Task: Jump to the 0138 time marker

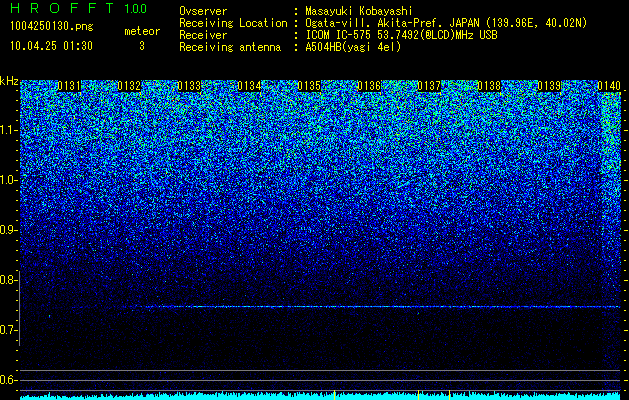Action: coord(489,86)
